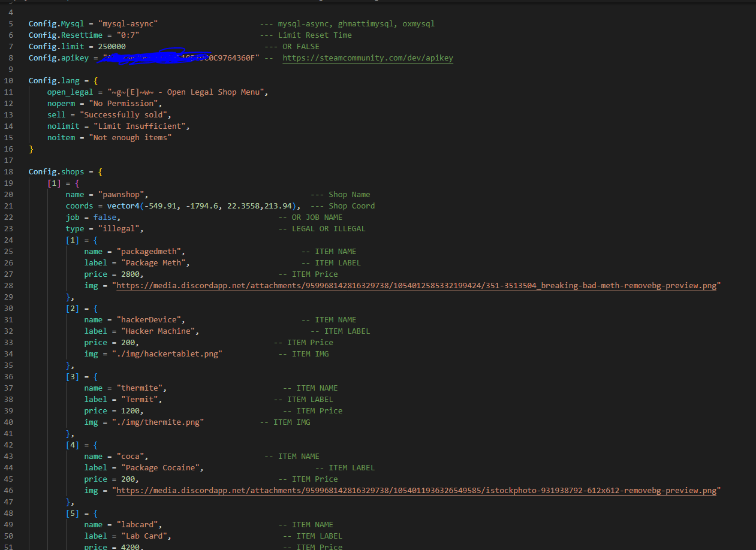
Task: Click line number 18 in the gutter
Action: pos(11,172)
